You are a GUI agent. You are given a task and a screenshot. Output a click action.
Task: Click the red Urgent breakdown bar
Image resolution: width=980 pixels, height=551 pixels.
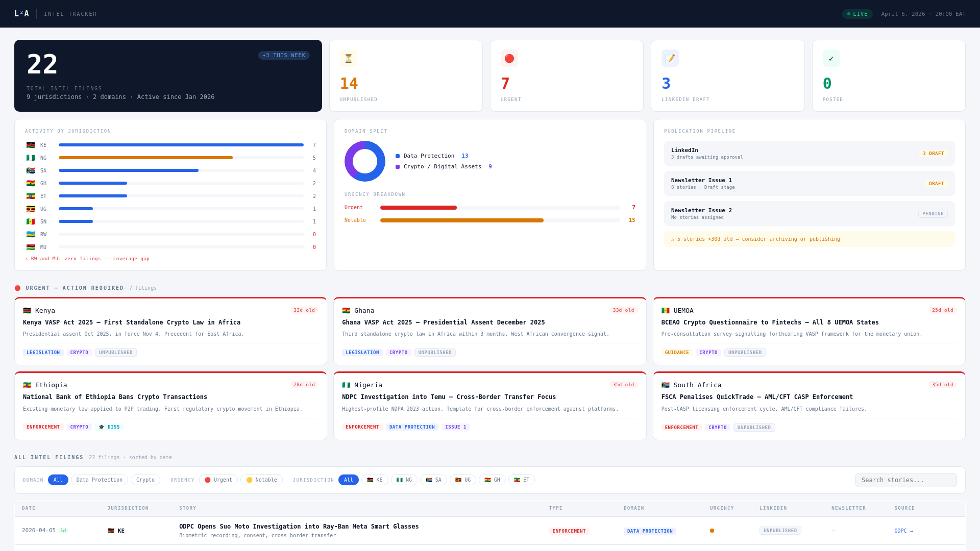pos(419,208)
